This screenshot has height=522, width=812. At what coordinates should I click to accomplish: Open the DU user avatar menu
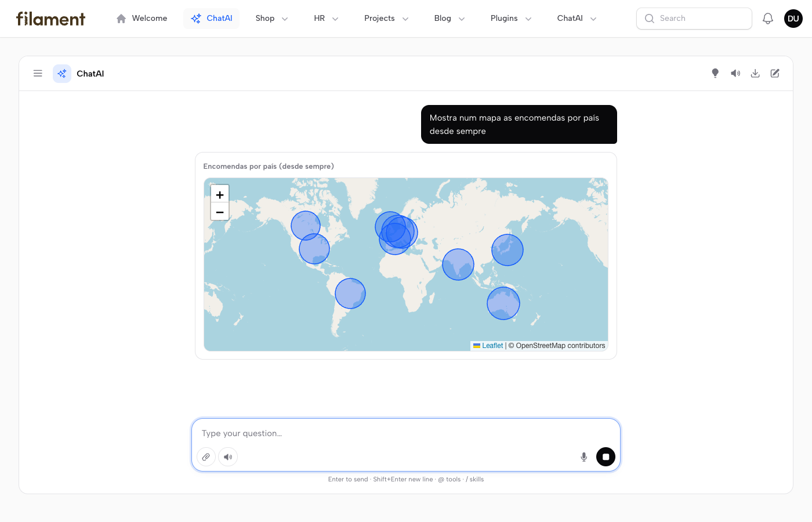coord(793,19)
